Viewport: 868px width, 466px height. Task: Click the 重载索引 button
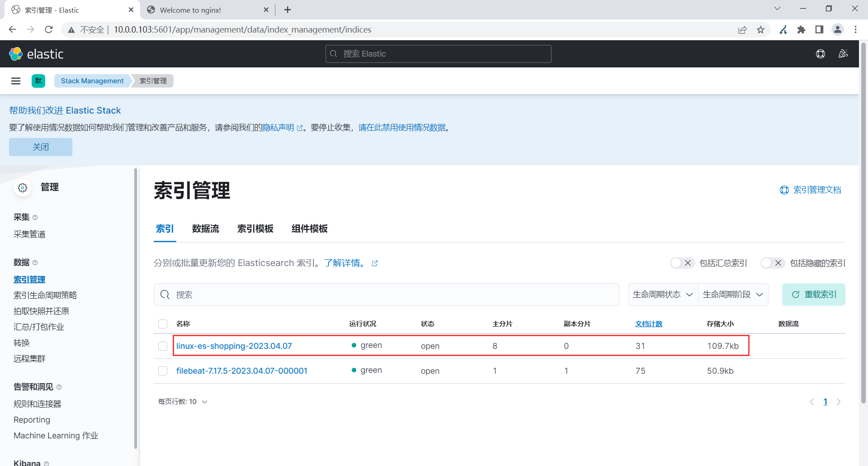click(x=813, y=294)
